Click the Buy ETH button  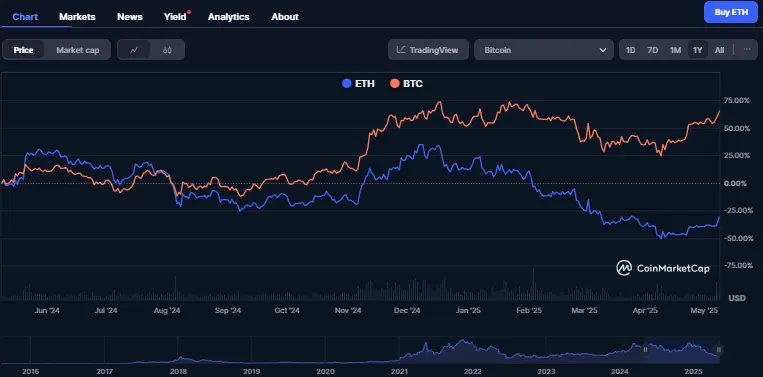tap(731, 12)
